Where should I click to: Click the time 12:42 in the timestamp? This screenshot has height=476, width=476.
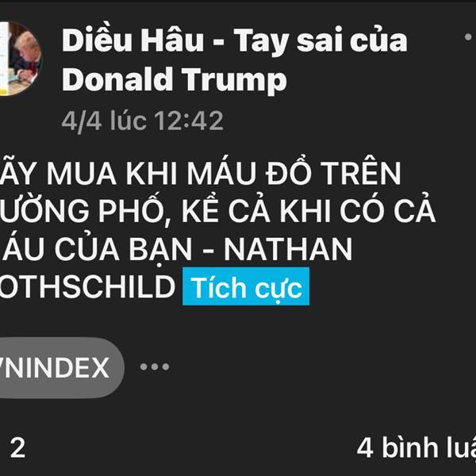(189, 121)
